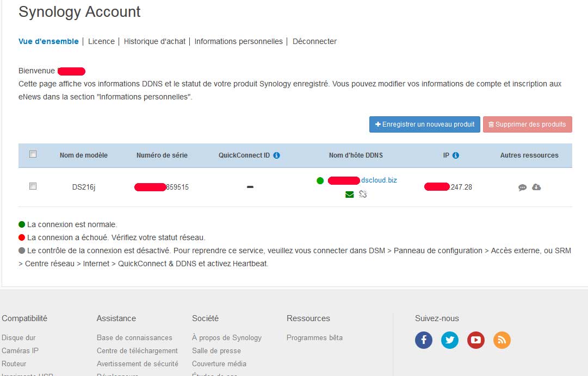Open the orange RSS feed icon
588x376 pixels.
coord(502,340)
